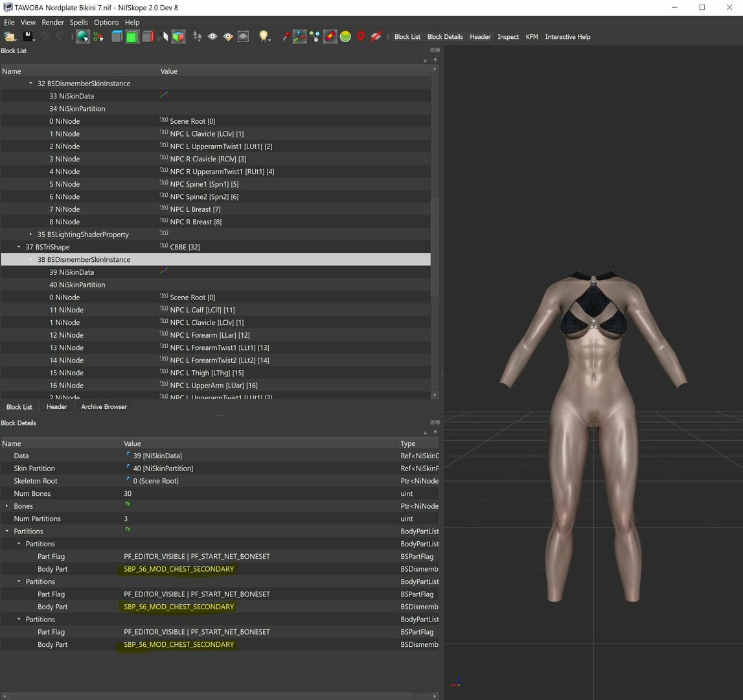Switch to the Archive Browser tab

pos(104,407)
